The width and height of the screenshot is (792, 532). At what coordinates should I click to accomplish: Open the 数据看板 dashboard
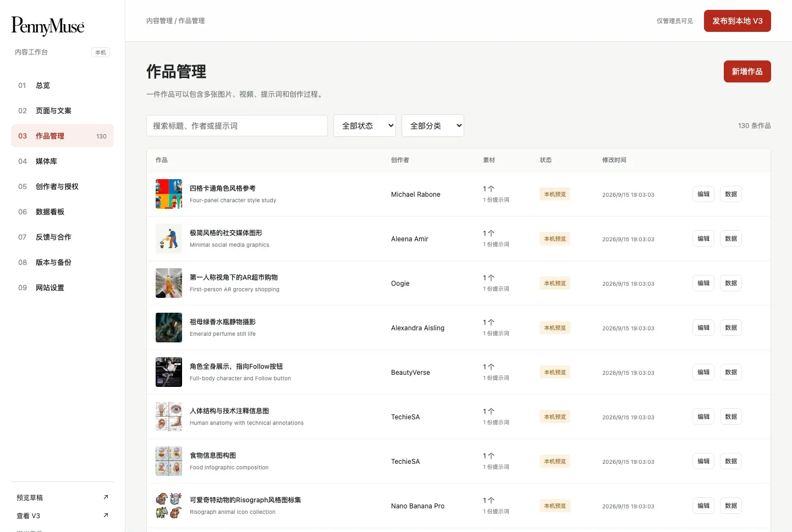tap(62, 212)
